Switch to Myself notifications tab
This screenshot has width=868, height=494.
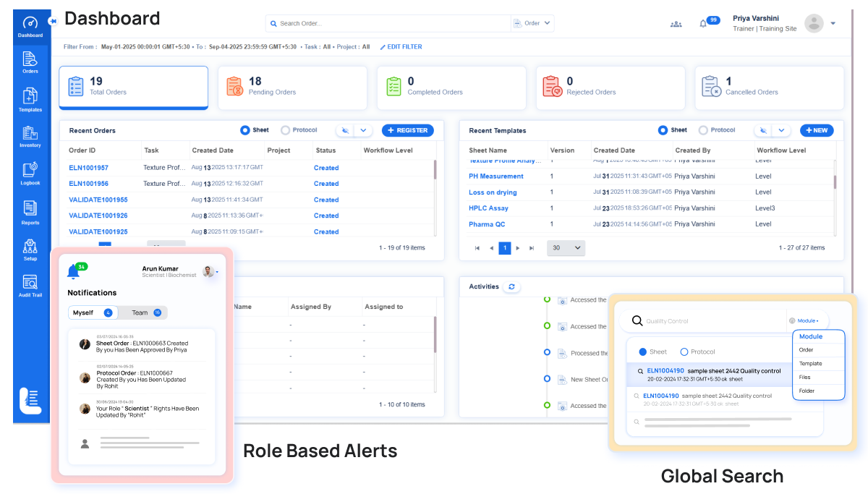93,312
